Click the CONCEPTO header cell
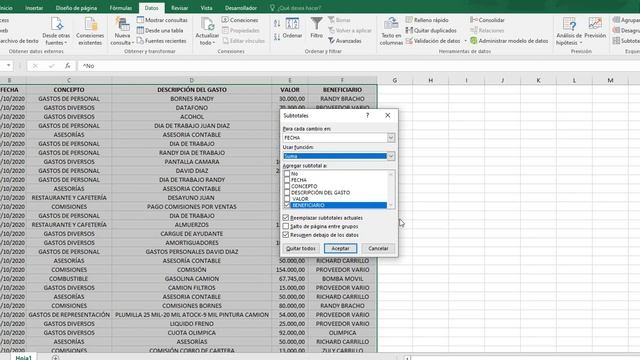 [69, 89]
